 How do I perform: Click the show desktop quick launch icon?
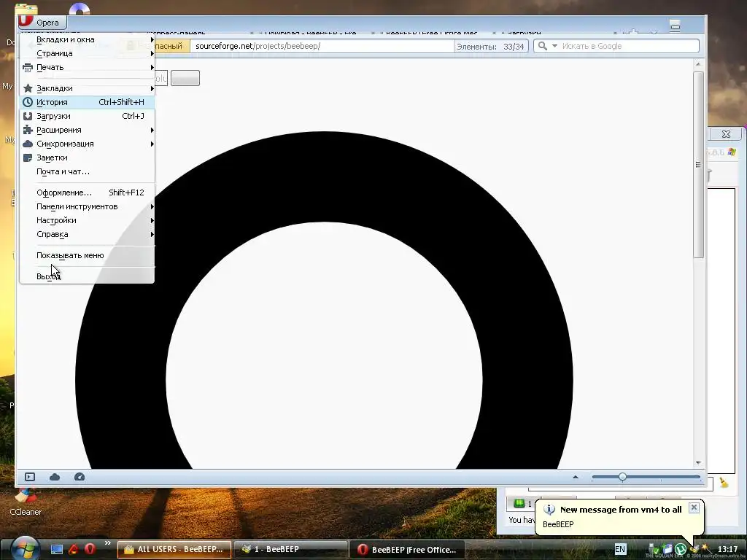pos(57,550)
